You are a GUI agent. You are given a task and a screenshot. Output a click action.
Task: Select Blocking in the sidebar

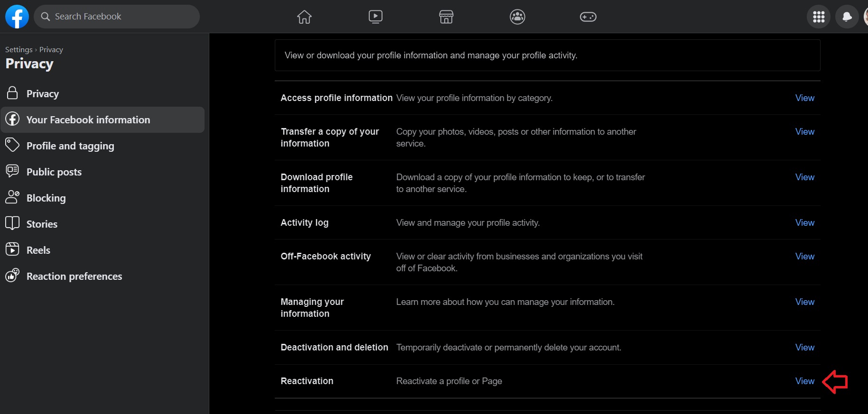[103, 198]
